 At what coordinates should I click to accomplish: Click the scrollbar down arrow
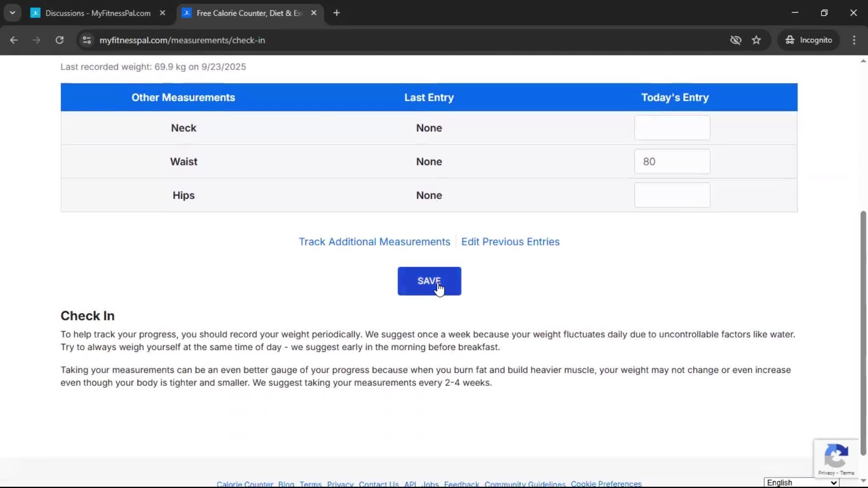pos(863,481)
